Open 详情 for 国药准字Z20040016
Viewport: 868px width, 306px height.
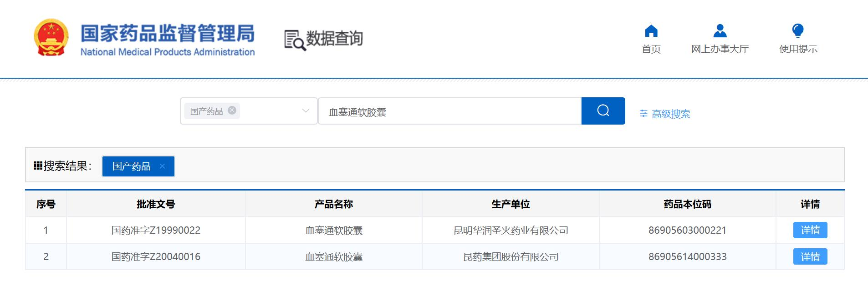pos(810,256)
